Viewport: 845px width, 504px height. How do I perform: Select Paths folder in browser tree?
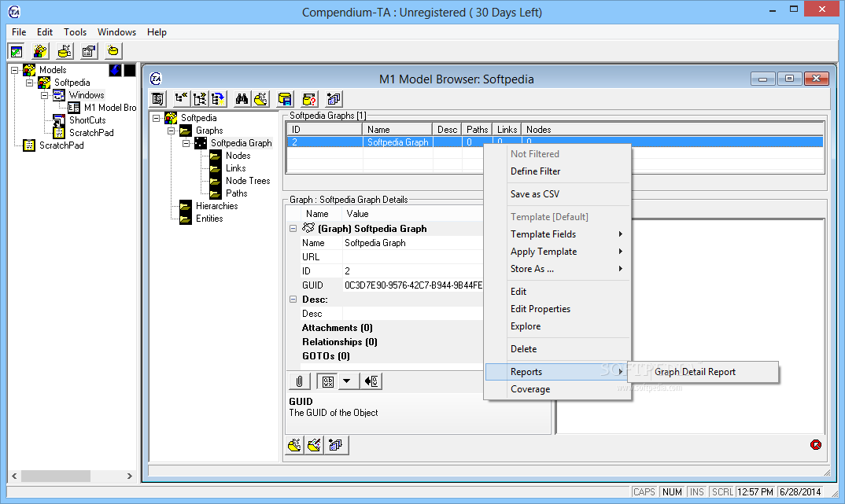(x=237, y=193)
